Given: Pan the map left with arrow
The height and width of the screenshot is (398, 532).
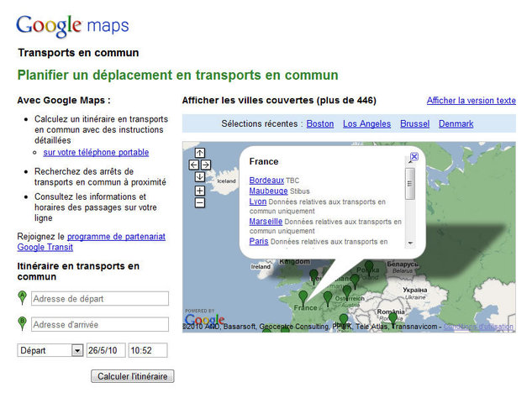Looking at the screenshot, I should 193,165.
